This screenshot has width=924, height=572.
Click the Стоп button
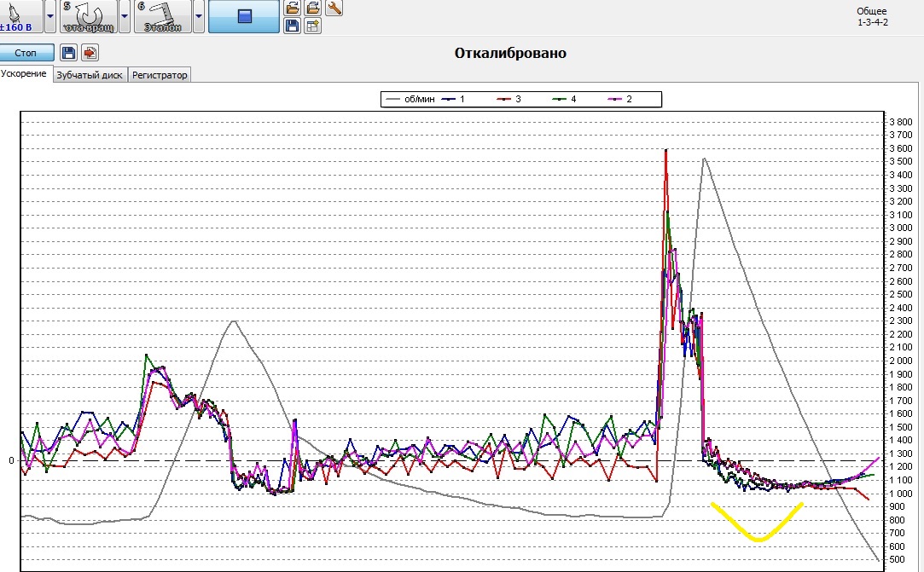pos(26,53)
